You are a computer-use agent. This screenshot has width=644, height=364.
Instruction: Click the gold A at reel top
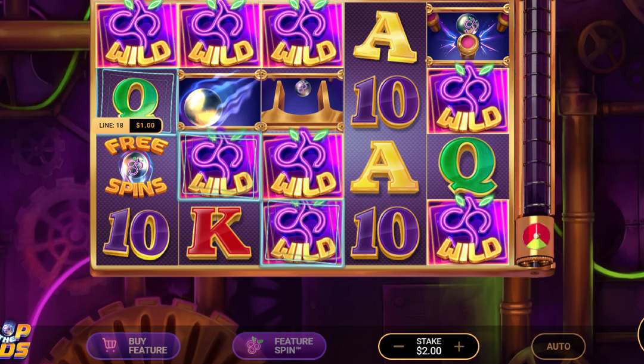385,36
